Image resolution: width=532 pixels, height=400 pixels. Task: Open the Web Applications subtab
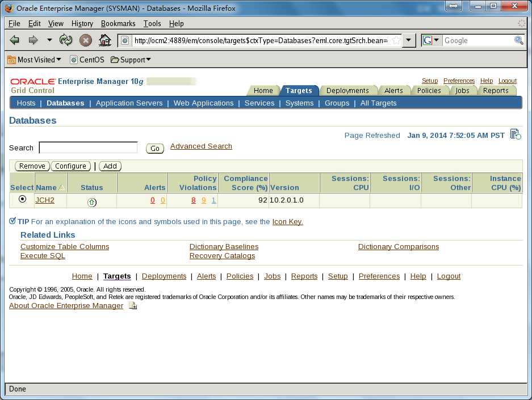click(x=204, y=103)
